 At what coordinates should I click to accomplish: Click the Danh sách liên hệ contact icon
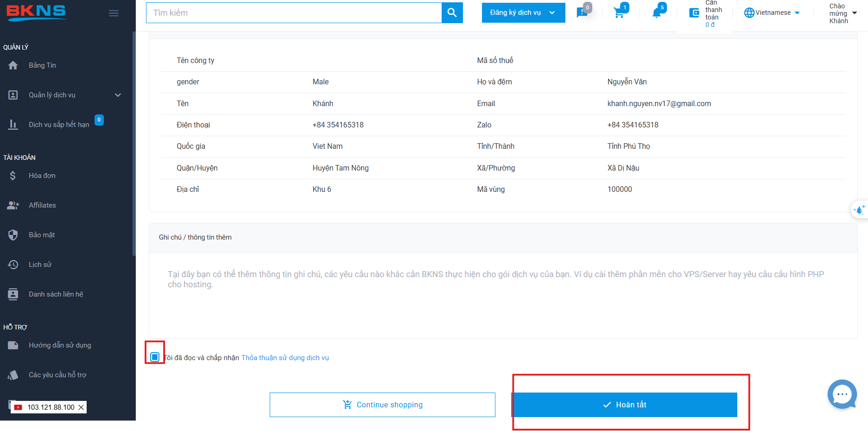pos(13,294)
